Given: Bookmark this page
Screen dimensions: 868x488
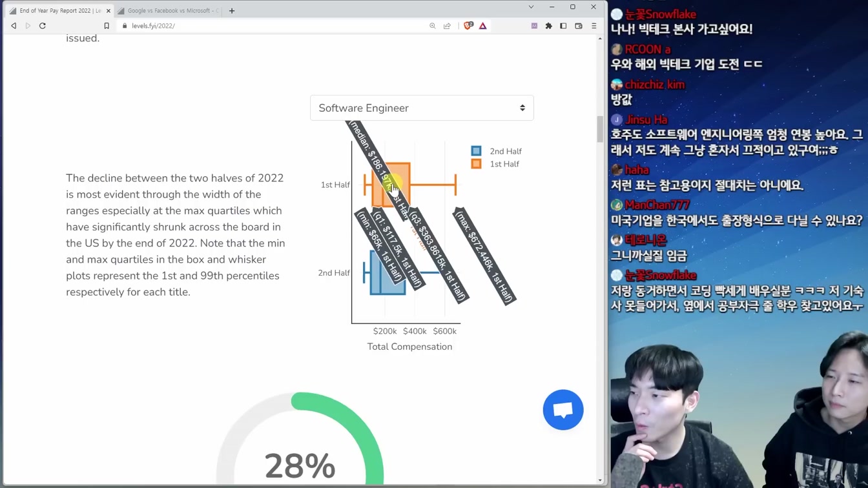Looking at the screenshot, I should tap(107, 26).
